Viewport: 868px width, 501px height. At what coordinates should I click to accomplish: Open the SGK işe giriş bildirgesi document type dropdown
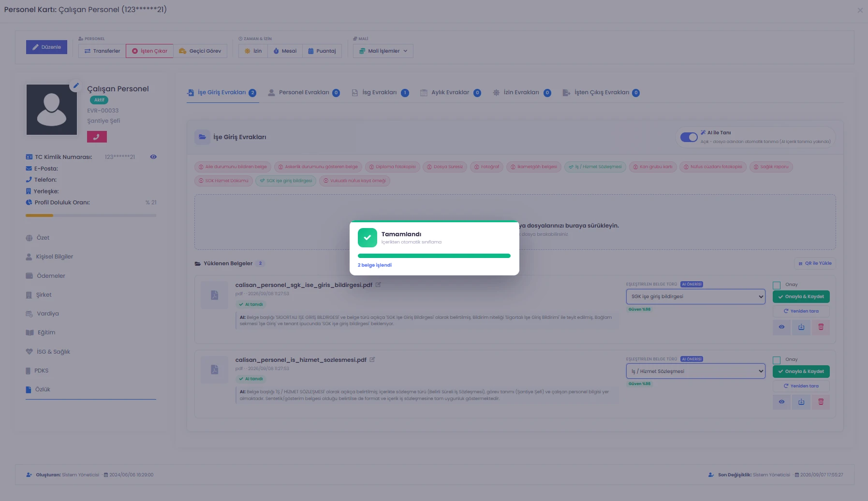pyautogui.click(x=695, y=297)
